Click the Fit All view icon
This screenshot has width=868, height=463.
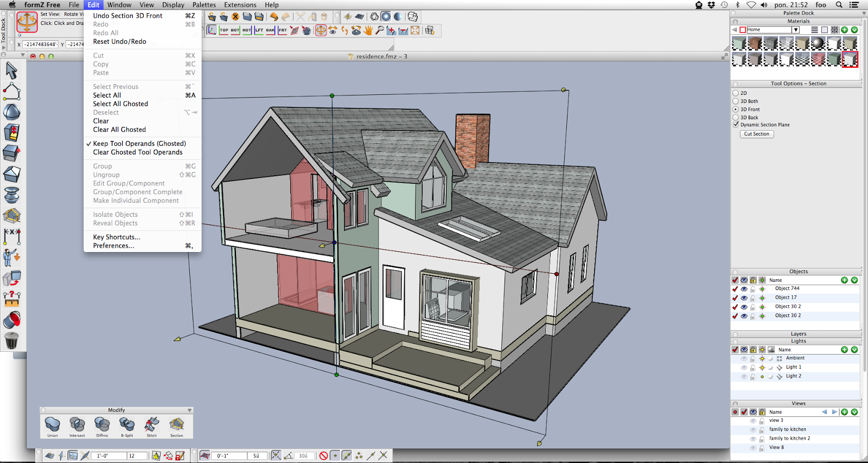click(x=415, y=30)
